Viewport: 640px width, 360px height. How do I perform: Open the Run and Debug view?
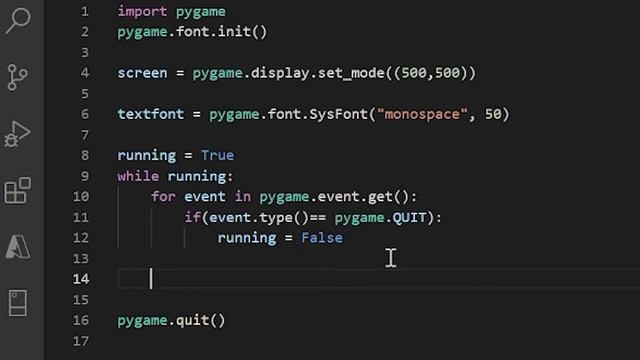pos(17,133)
